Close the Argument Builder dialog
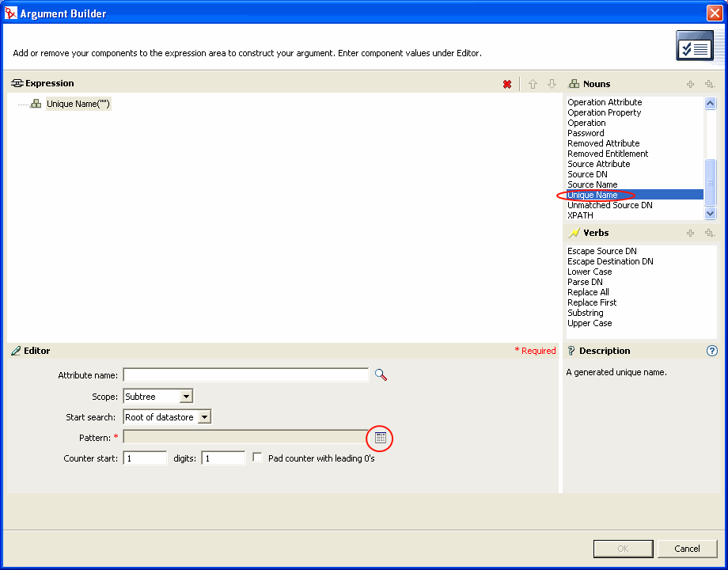 coord(715,13)
